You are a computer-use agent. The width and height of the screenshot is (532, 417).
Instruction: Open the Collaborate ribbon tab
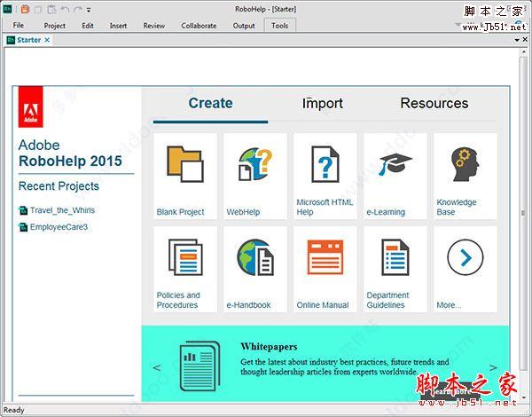[199, 26]
